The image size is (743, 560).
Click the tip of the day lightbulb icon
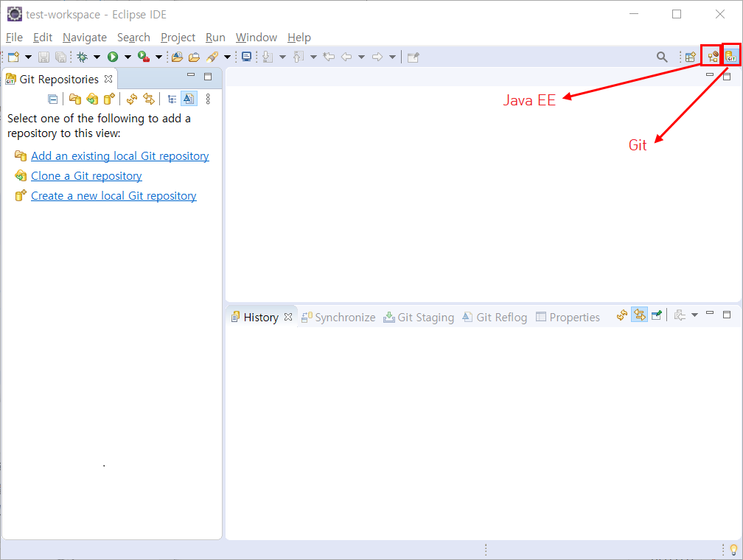pos(733,550)
